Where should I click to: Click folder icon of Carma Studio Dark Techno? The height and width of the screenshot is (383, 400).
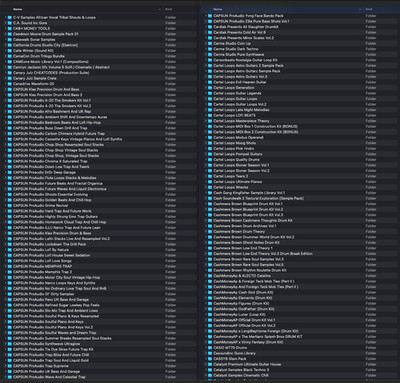[x=210, y=49]
